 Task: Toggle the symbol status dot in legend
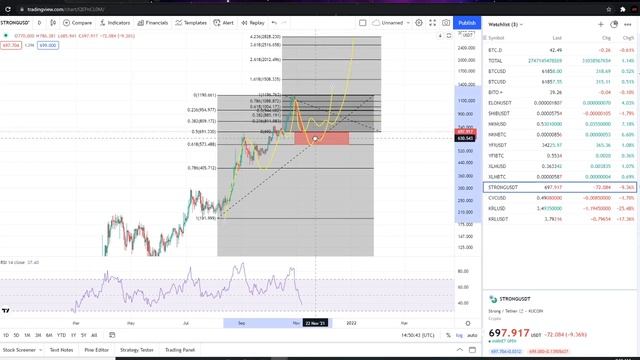coord(6,36)
